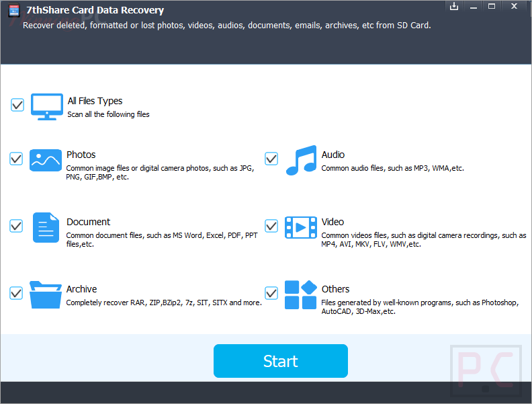Click 'Common image files or digital camera' description
The width and height of the screenshot is (532, 404).
(x=160, y=173)
